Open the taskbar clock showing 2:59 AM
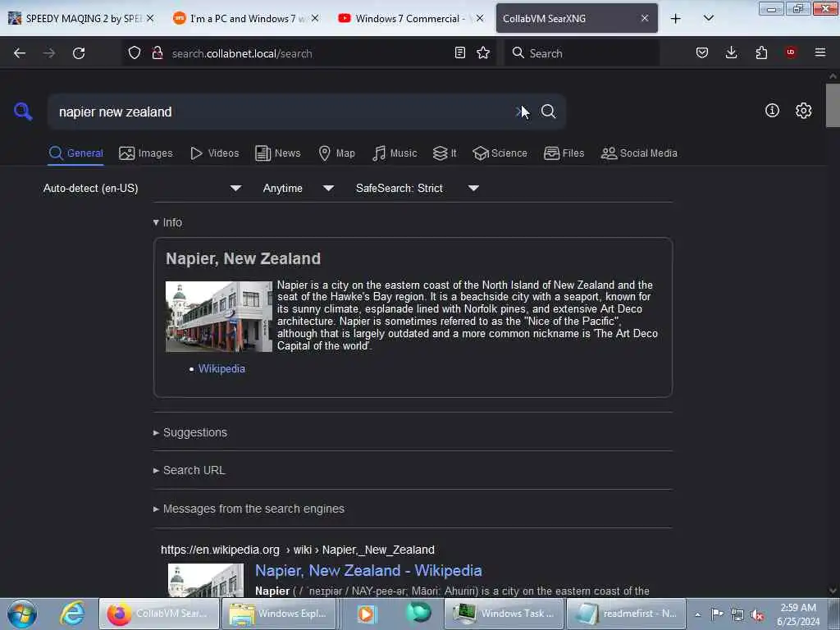This screenshot has width=840, height=630. 798,614
